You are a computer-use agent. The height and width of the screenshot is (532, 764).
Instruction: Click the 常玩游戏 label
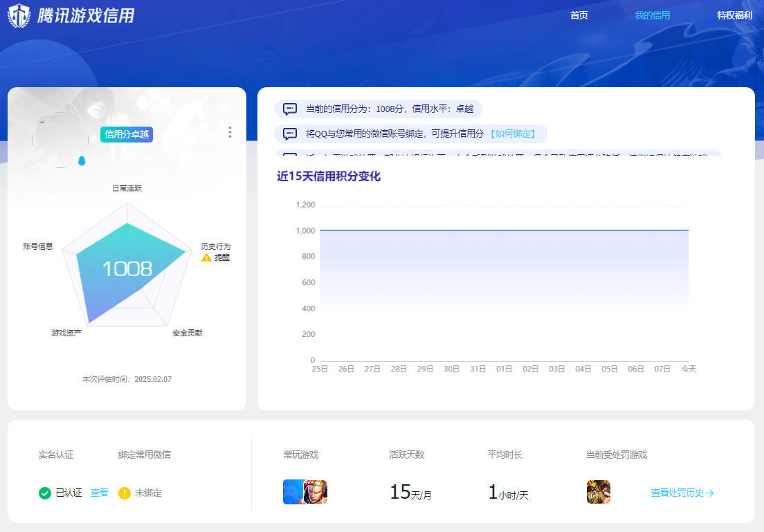[x=300, y=455]
